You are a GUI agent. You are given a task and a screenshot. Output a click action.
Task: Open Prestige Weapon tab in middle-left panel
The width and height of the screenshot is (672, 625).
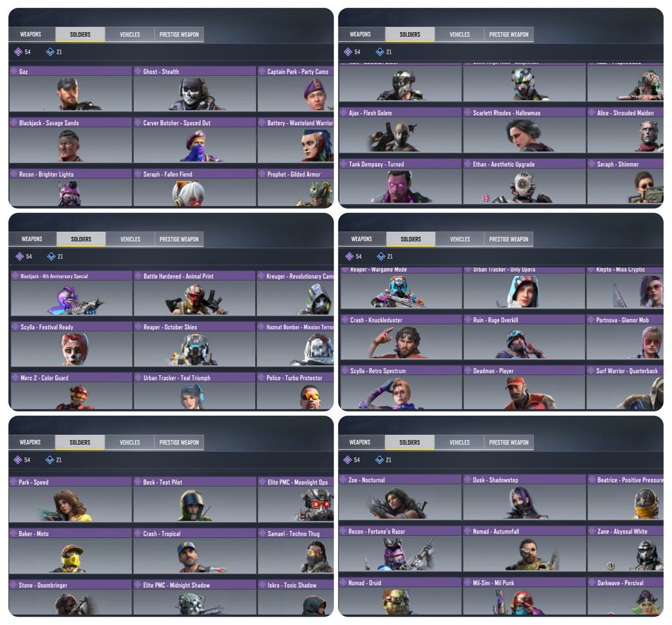pos(179,239)
